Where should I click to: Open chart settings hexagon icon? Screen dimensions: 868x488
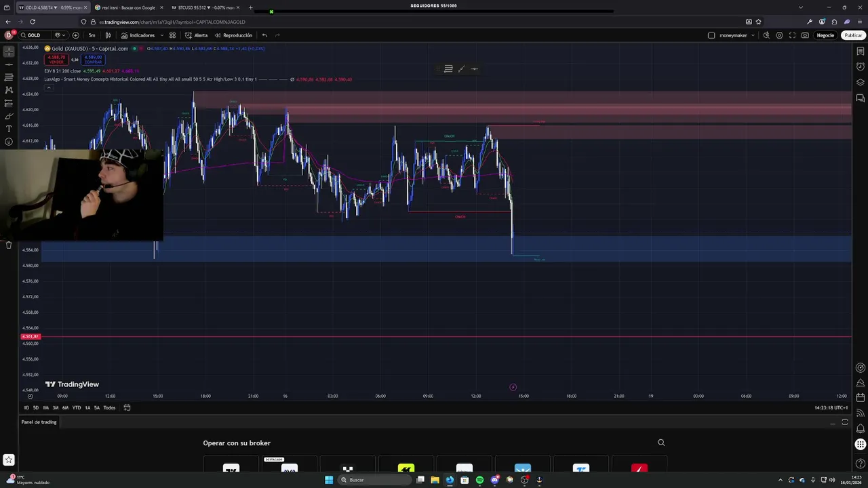pos(779,35)
